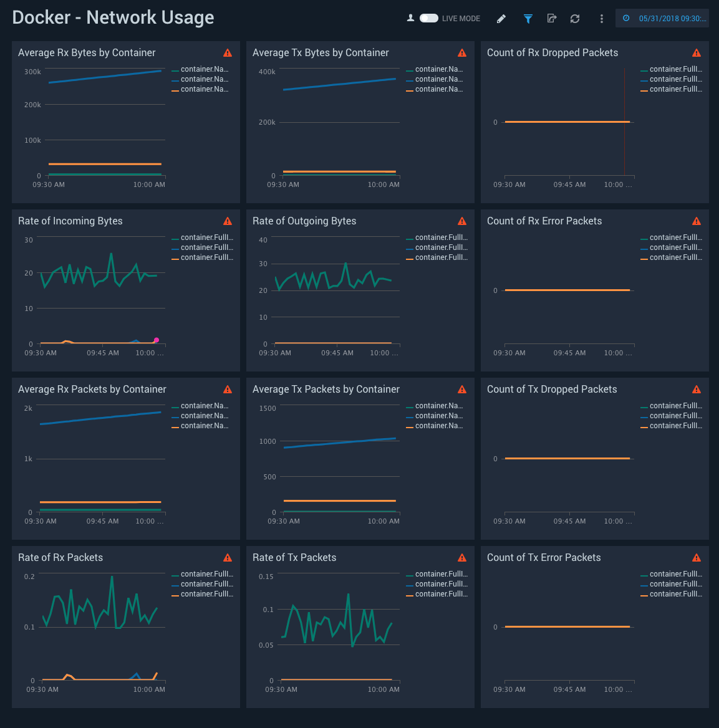
Task: Open the filter options via the funnel icon
Action: 527,18
